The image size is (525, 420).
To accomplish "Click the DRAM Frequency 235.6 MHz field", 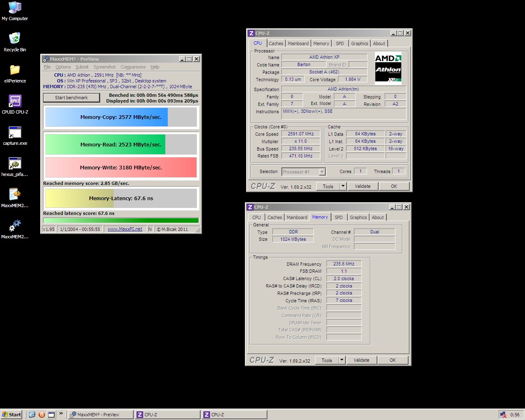I will pos(344,264).
